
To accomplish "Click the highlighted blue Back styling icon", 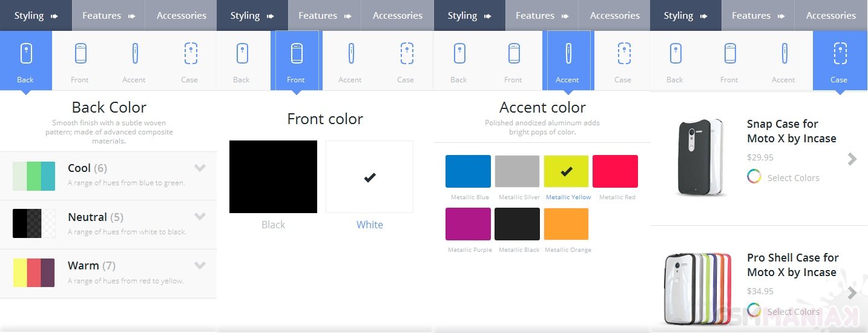I will [25, 59].
